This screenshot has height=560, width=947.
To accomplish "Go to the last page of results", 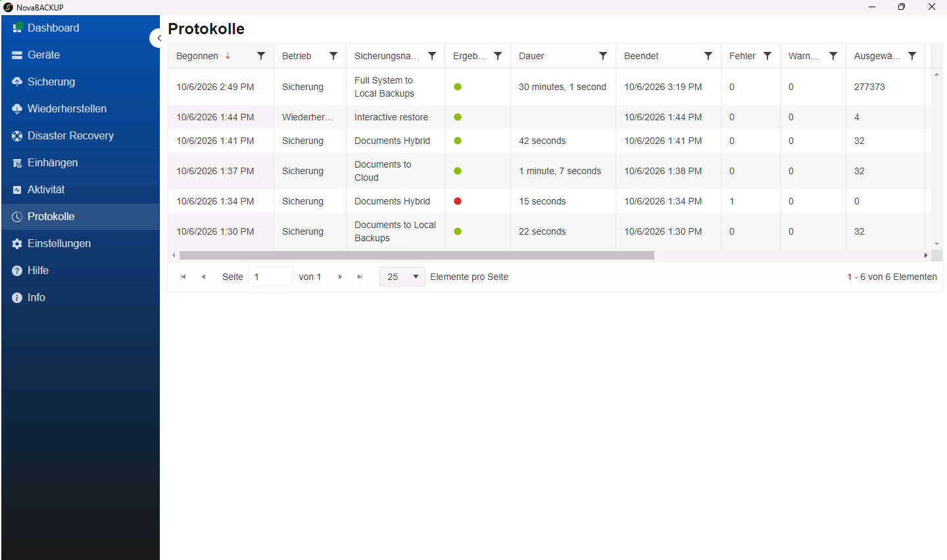I will pos(360,277).
